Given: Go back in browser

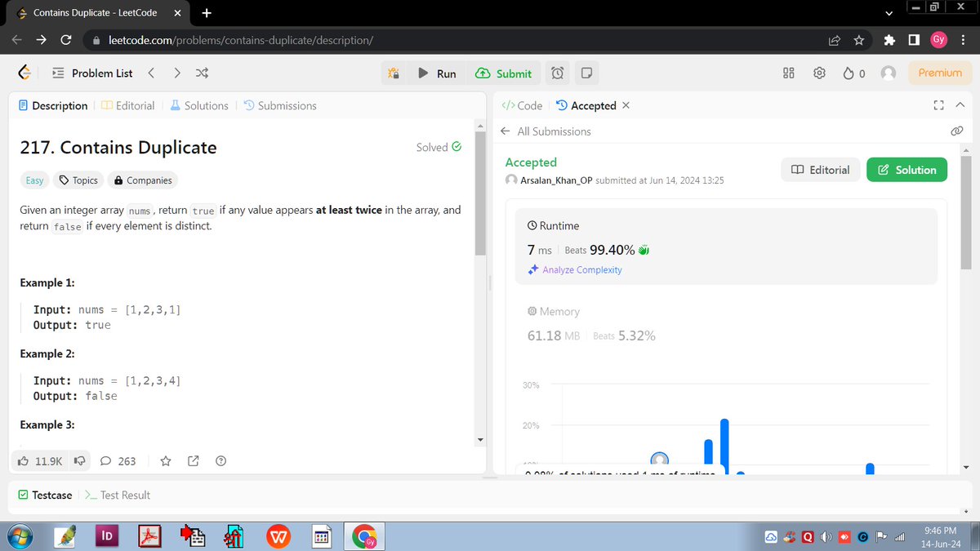Looking at the screenshot, I should tap(16, 39).
